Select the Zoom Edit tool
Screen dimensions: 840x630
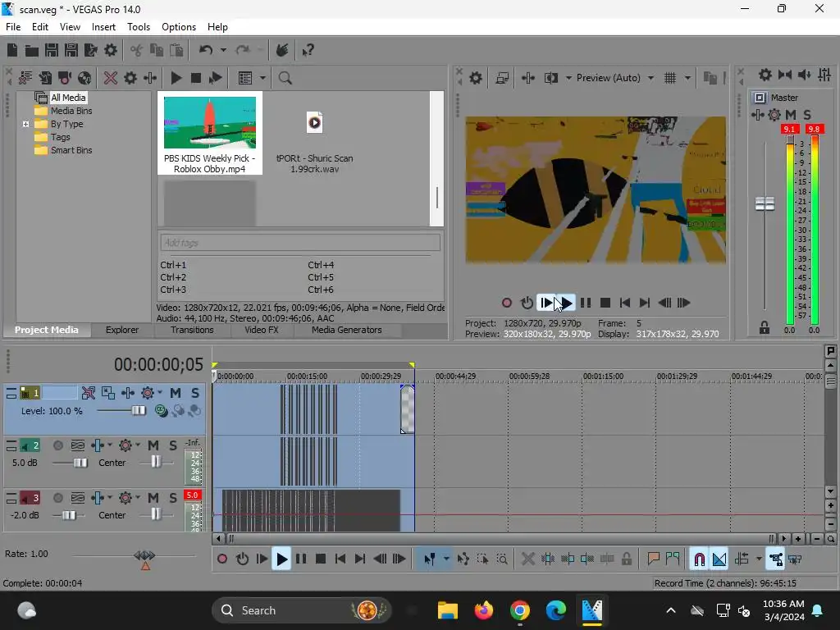tap(502, 559)
